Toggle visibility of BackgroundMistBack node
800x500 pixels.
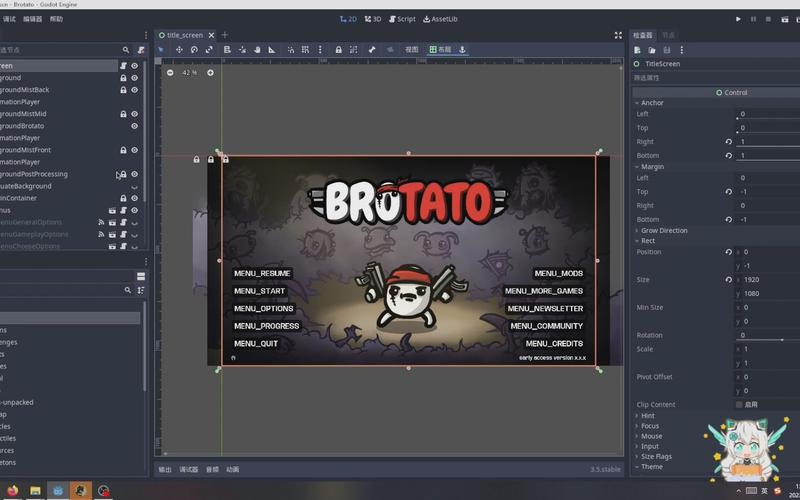point(135,90)
